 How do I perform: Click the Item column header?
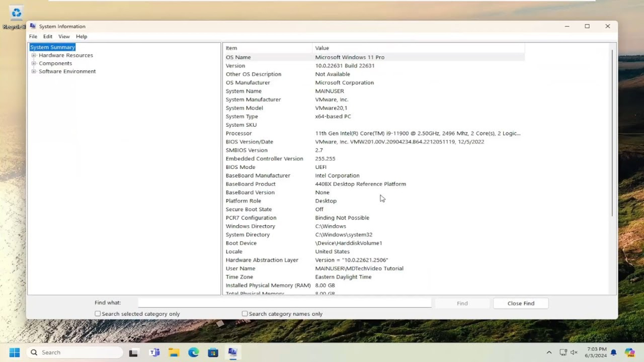tap(268, 48)
